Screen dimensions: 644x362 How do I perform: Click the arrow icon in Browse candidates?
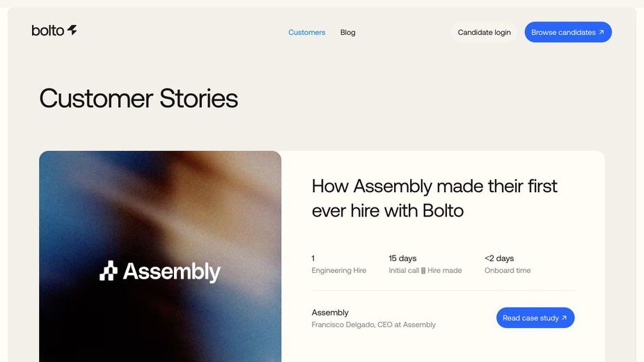(602, 32)
